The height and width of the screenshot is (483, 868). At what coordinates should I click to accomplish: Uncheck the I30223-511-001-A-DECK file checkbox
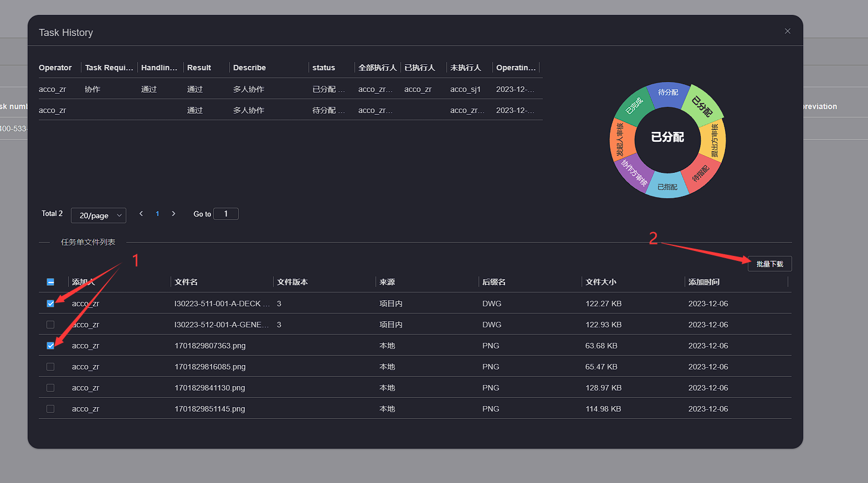pos(50,304)
